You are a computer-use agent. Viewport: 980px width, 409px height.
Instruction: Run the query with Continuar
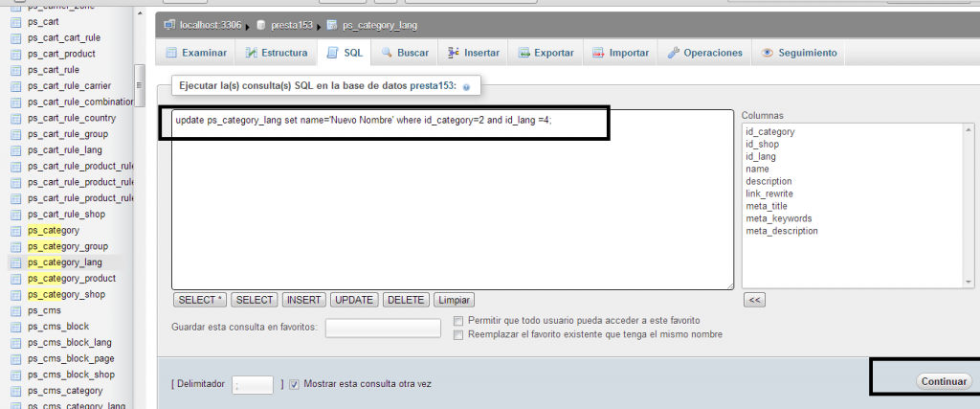(944, 381)
